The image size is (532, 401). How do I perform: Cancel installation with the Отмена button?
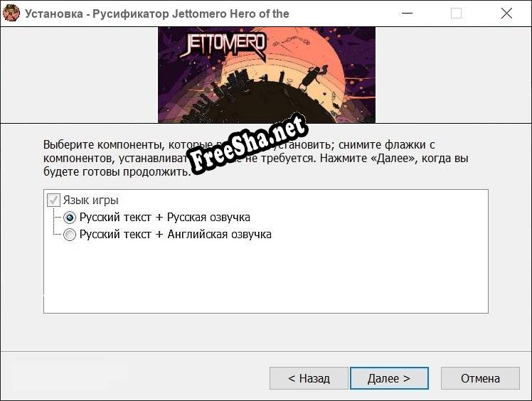pyautogui.click(x=480, y=378)
